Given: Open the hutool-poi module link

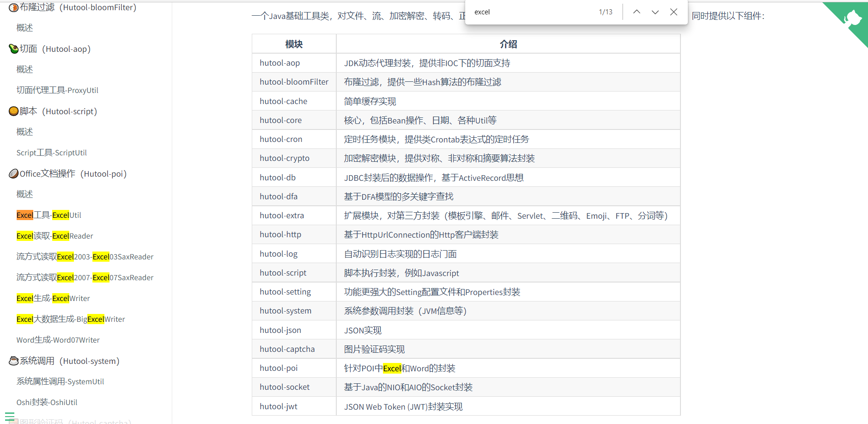Looking at the screenshot, I should coord(278,368).
